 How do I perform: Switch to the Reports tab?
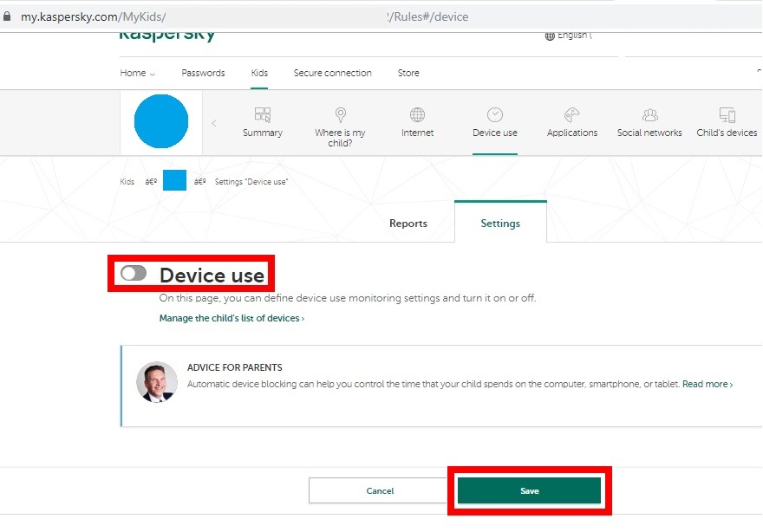click(408, 224)
